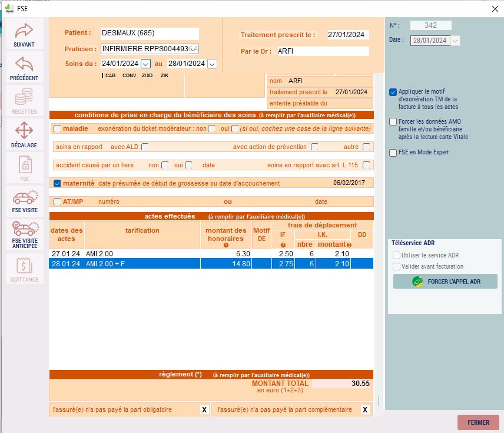
Task: Click 'Traitement prescrit le' date field
Action: click(x=348, y=35)
